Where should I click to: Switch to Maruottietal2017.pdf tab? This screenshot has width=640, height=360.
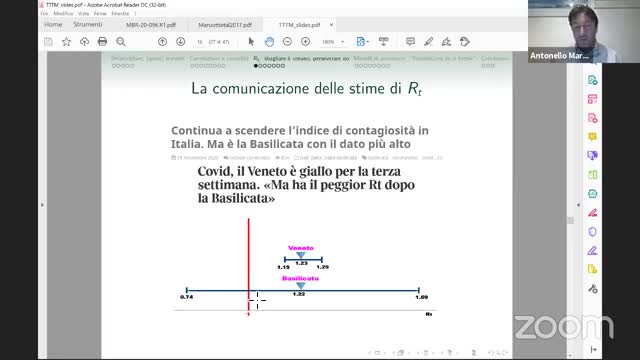(225, 25)
